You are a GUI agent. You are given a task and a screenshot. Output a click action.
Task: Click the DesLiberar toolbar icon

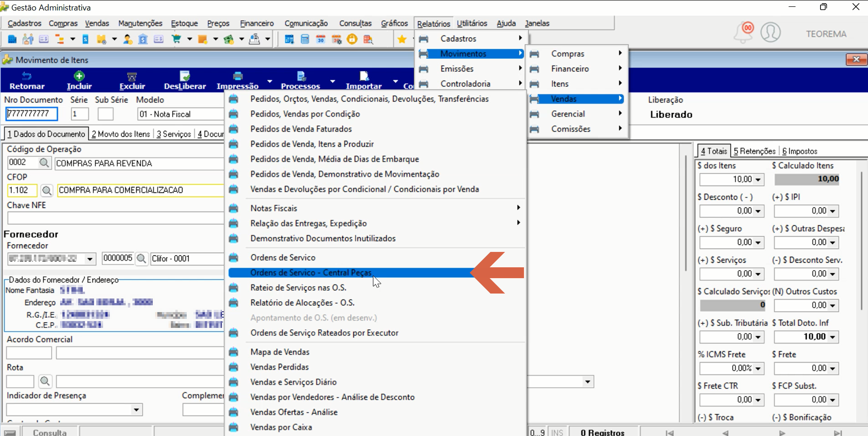(184, 76)
